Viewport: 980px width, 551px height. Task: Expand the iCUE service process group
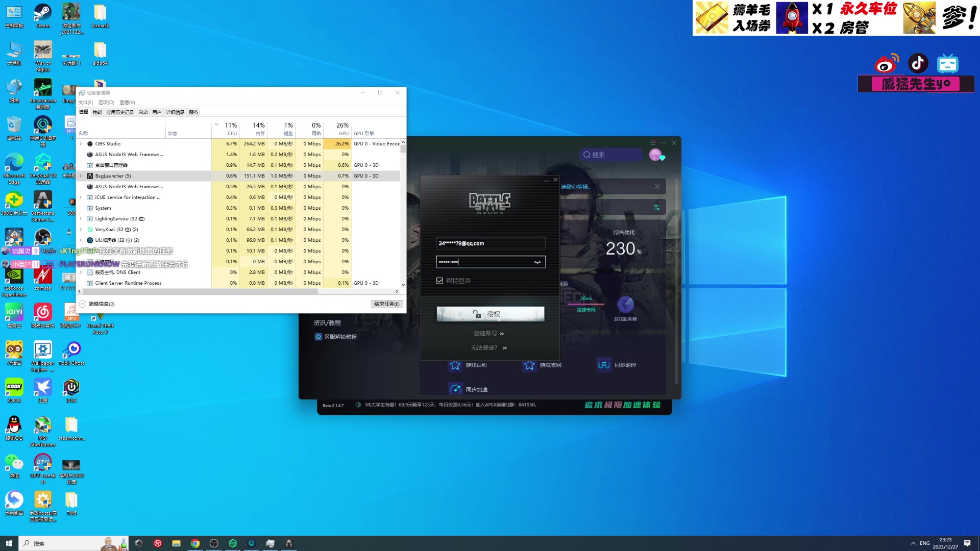pos(81,197)
